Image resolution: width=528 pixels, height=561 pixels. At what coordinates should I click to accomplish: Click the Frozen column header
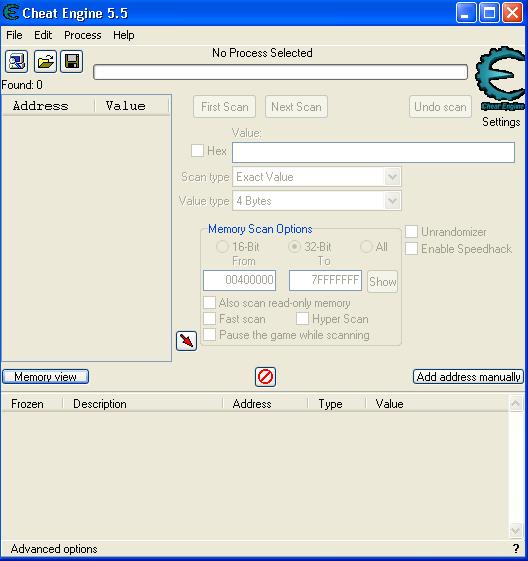click(32, 404)
